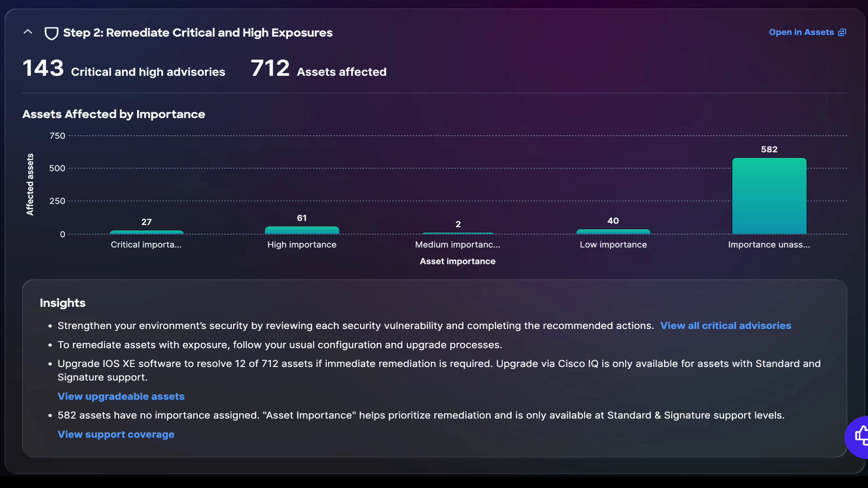
Task: Click the Open in Assets link
Action: pos(801,33)
